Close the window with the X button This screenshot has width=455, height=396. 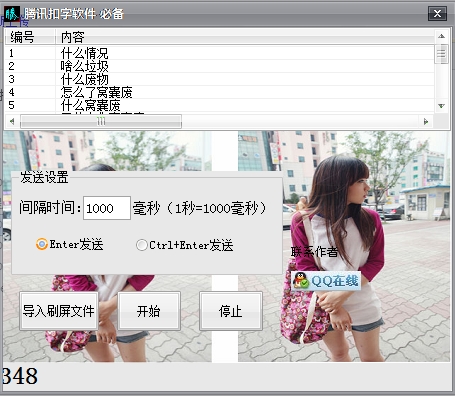coord(437,13)
